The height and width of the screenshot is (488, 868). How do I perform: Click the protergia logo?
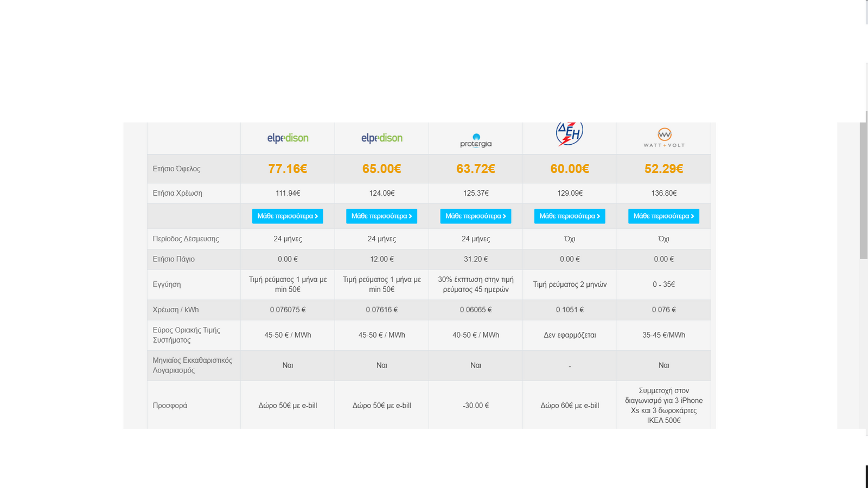(x=476, y=140)
